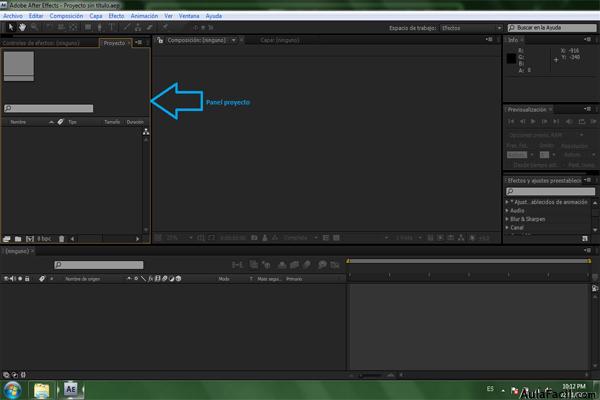Open the project flowchart view icon
Screen dimensions: 600x400
tap(146, 132)
